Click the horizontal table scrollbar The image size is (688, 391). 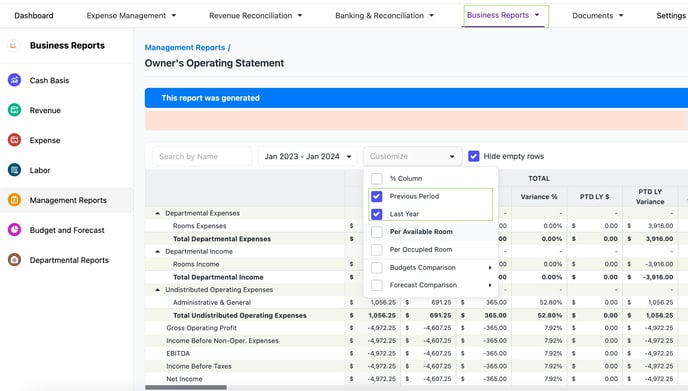click(x=186, y=387)
